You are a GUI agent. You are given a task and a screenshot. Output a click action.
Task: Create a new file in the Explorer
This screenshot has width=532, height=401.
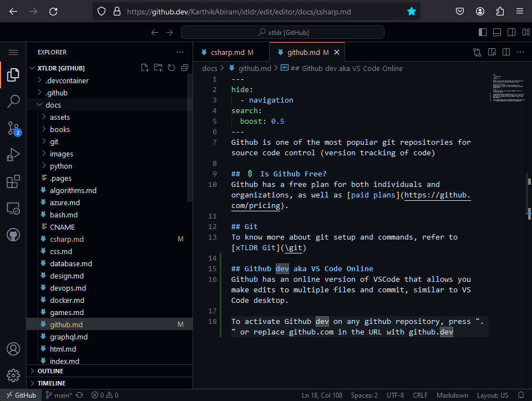[145, 67]
